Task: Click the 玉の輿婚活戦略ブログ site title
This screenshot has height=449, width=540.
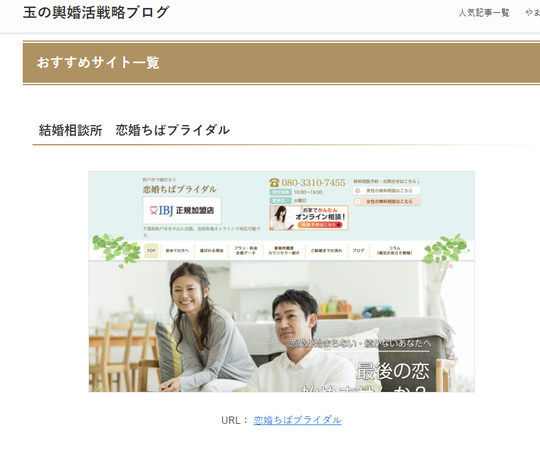Action: (96, 13)
